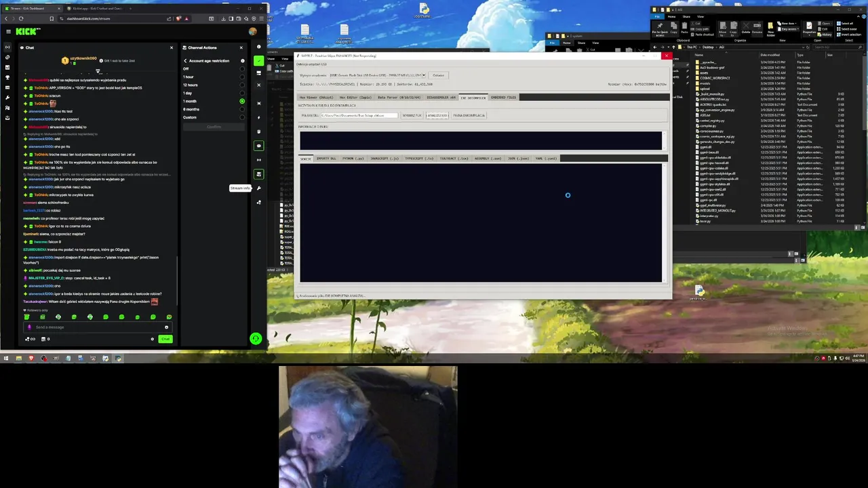Open the wrench settings icon in Kick's left sidebar
This screenshot has height=488, width=868.
click(x=7, y=97)
